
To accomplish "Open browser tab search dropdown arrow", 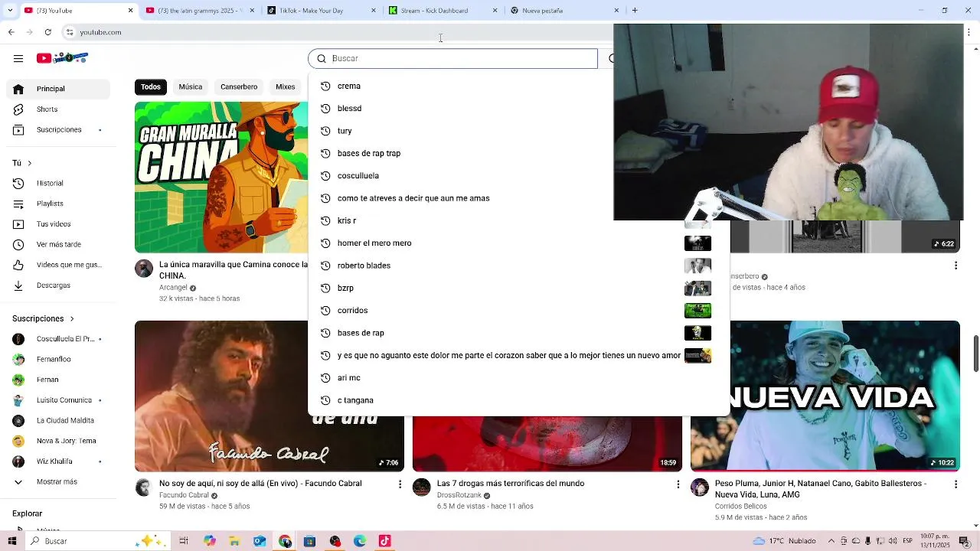I will click(x=10, y=10).
